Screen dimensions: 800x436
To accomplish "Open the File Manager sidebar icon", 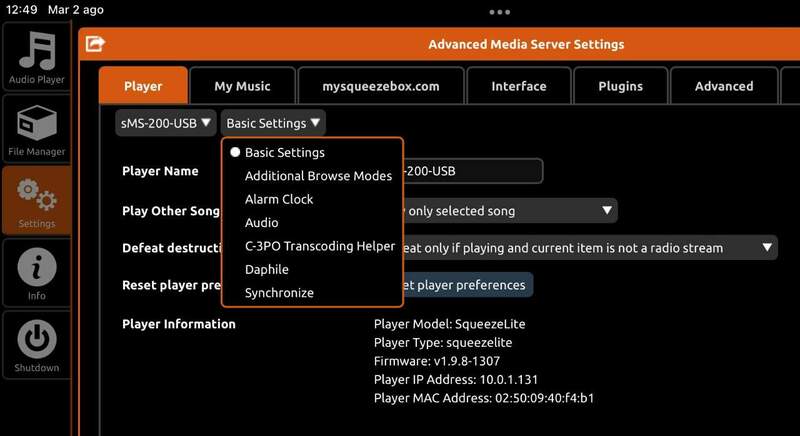I will [36, 130].
